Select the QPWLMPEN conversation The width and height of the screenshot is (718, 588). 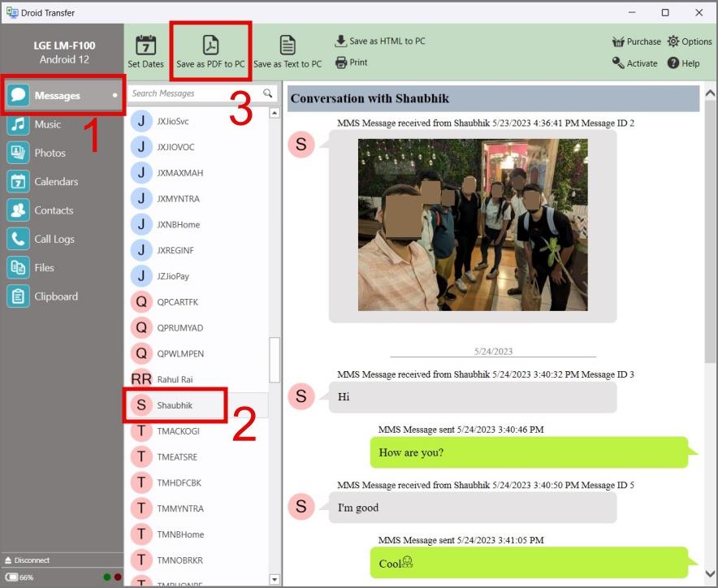click(197, 353)
